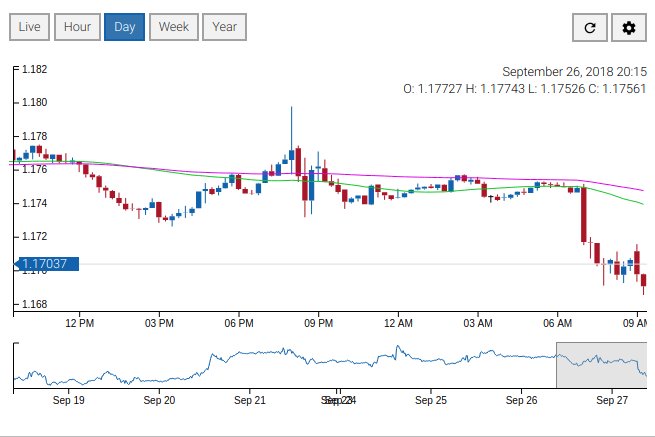Switch to the Live timeframe
Screen dimensions: 655x437
click(29, 27)
